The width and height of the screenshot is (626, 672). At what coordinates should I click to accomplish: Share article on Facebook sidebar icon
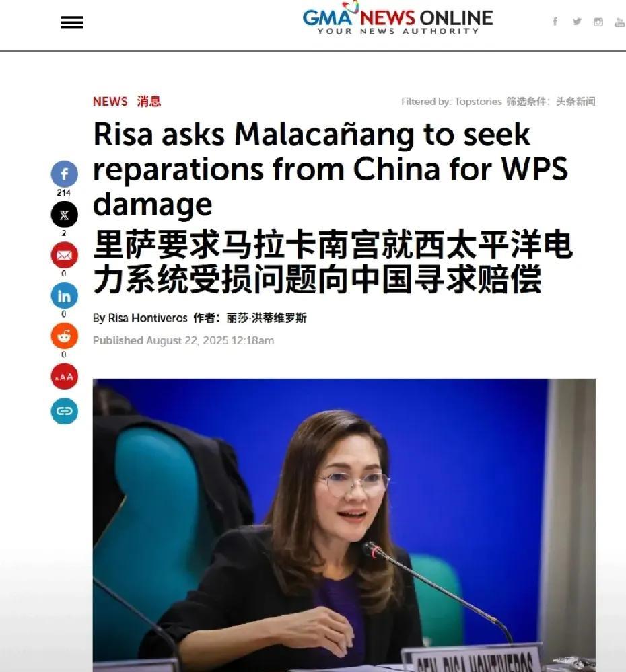pos(65,174)
